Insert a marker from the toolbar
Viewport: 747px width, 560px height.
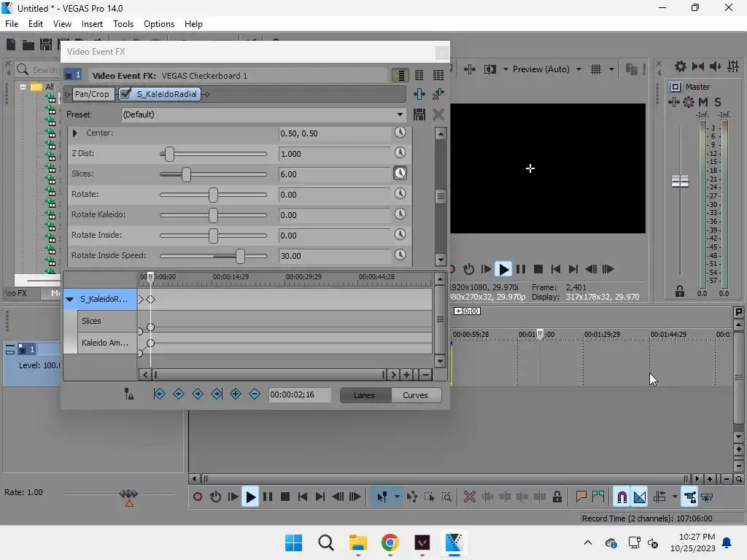(x=581, y=497)
